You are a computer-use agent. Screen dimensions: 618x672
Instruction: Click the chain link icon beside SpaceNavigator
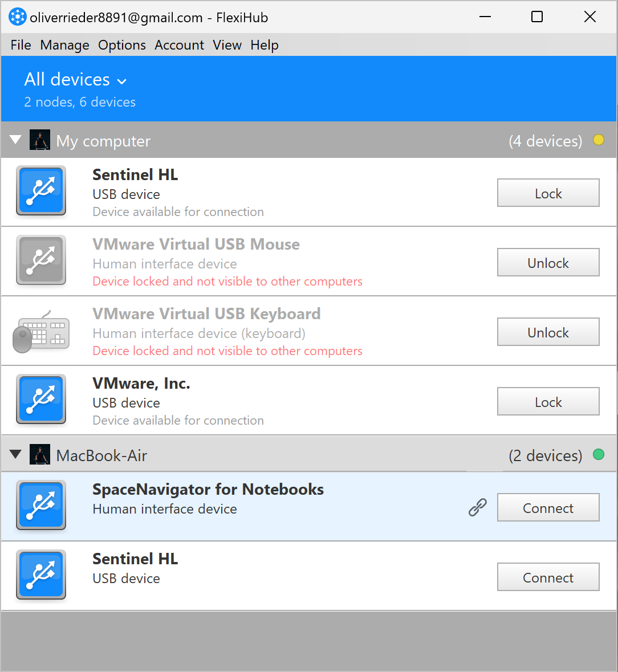477,507
